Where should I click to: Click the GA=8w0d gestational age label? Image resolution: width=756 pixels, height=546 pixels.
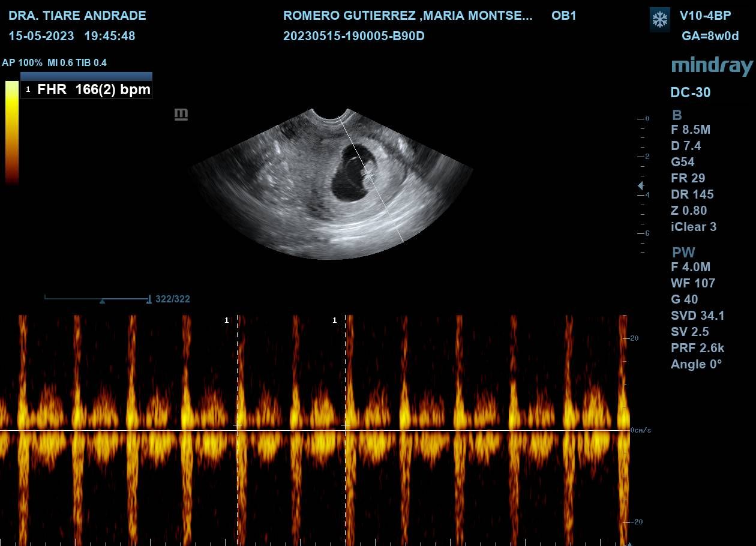(710, 36)
